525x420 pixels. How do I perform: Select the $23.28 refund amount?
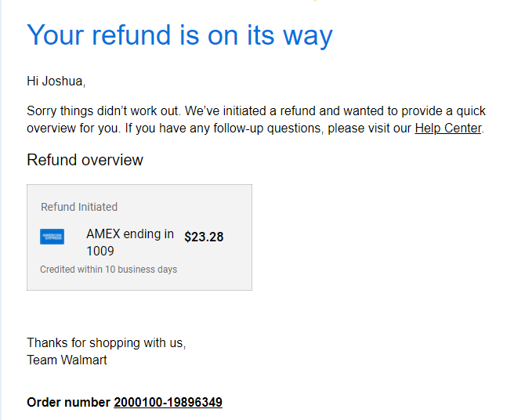coord(204,237)
